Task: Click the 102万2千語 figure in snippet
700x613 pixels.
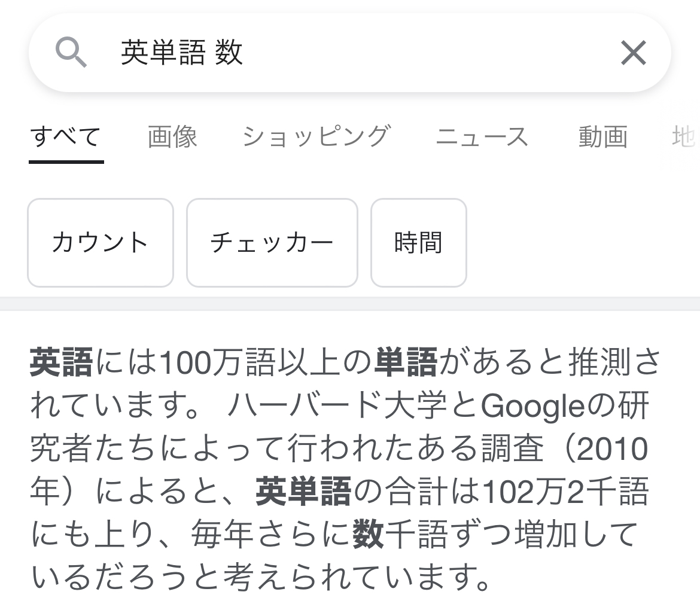Action: (x=565, y=493)
